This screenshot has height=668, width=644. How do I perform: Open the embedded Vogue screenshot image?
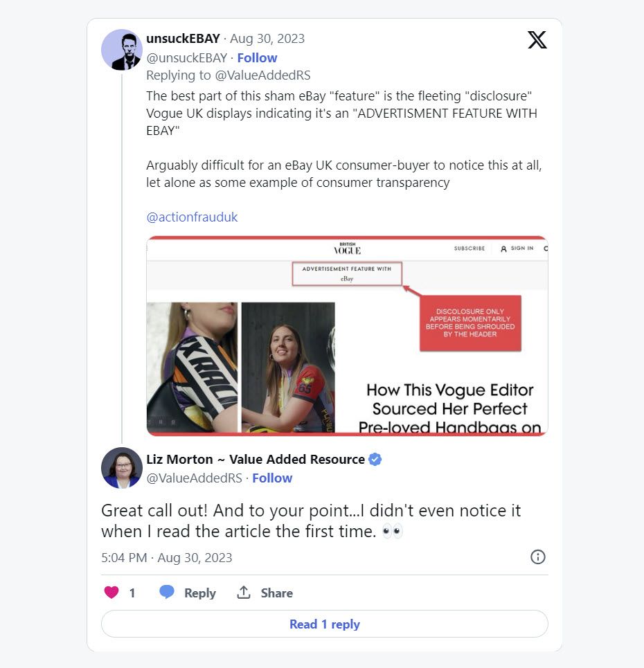tap(347, 336)
